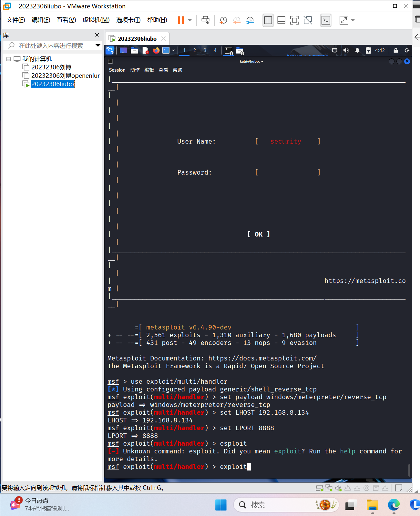
Task: Switch to Kali workspace 2
Action: coord(195,50)
